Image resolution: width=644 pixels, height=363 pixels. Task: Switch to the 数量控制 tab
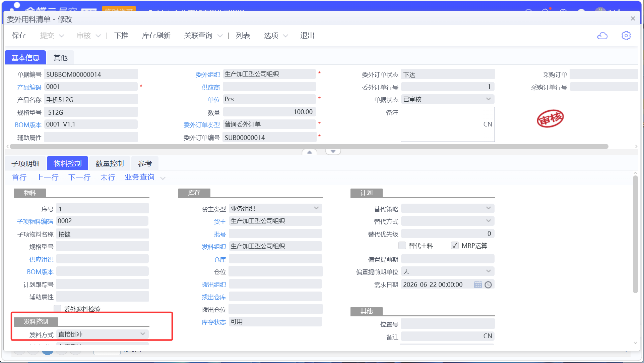(110, 163)
